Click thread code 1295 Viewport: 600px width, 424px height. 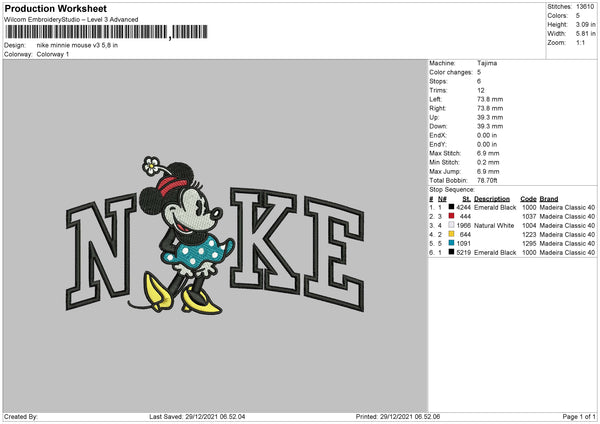click(529, 243)
